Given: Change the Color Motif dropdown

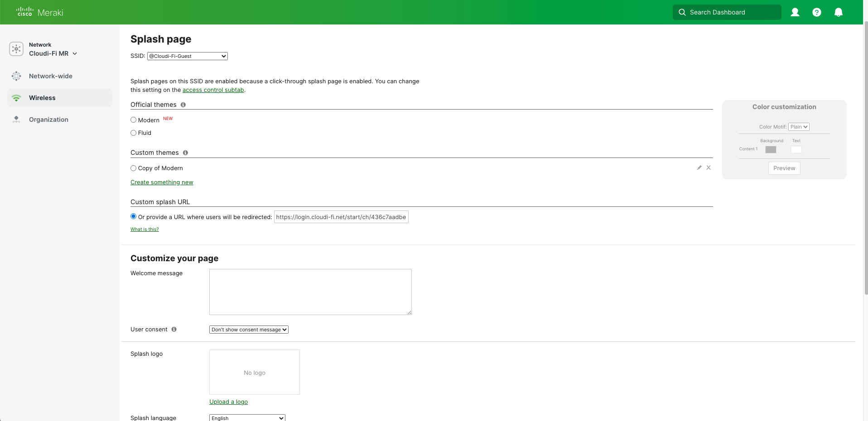Looking at the screenshot, I should coord(799,127).
